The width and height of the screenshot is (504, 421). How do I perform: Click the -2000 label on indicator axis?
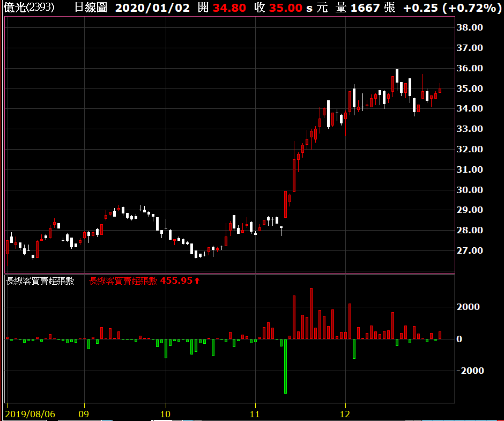coord(470,371)
